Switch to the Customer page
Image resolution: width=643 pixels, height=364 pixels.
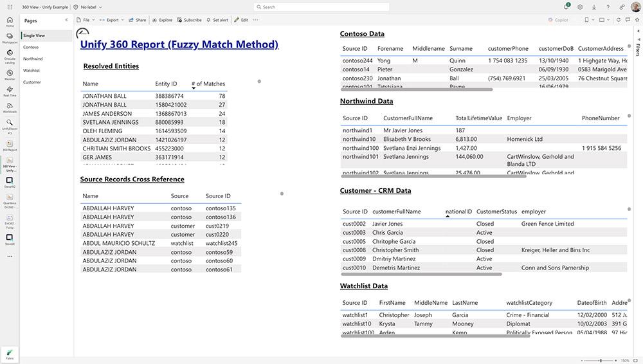pos(46,82)
